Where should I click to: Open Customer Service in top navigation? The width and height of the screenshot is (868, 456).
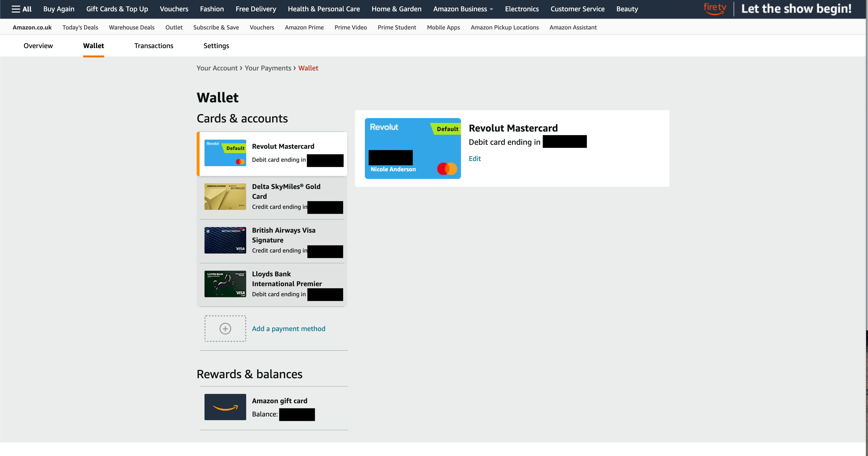[577, 9]
